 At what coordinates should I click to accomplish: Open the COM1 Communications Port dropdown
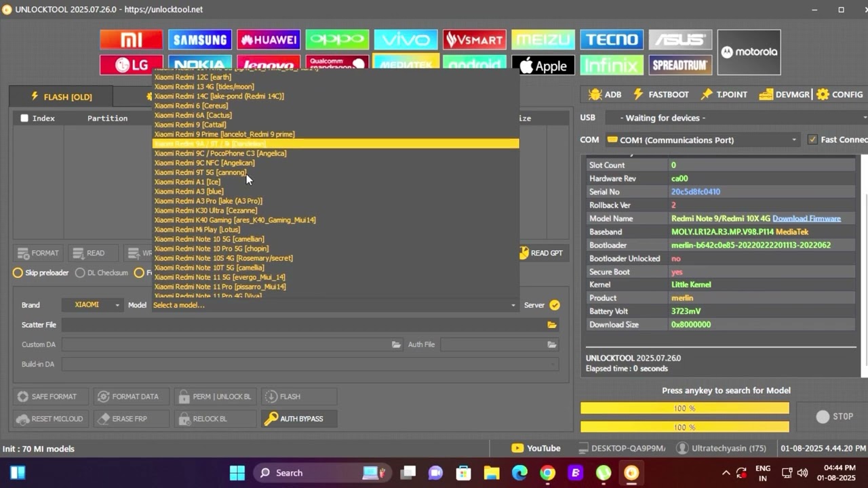(703, 140)
